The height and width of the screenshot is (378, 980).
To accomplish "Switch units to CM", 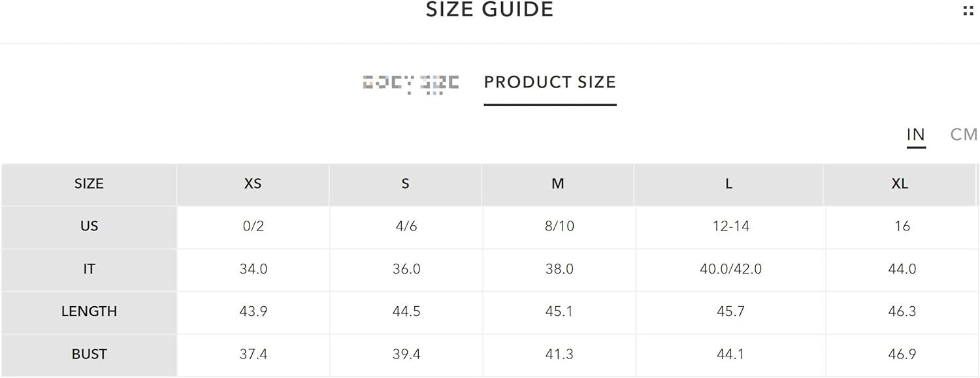I will click(964, 134).
